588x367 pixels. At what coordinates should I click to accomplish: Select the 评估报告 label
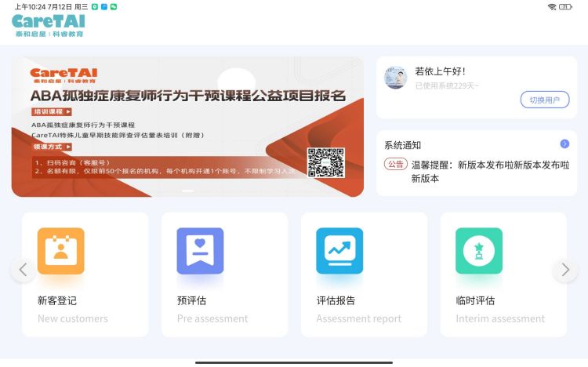[336, 300]
